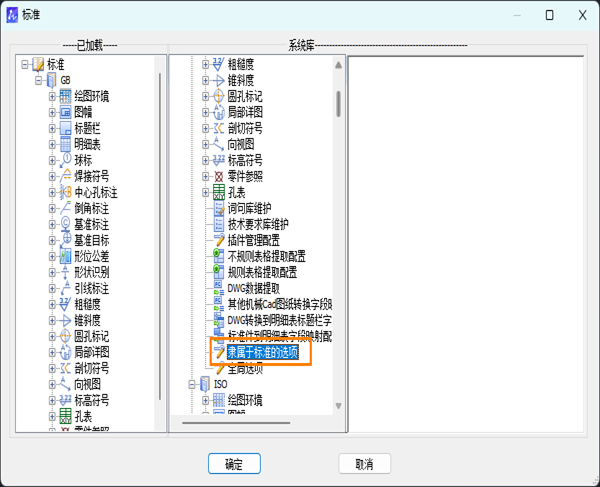Expand 绘图环境 under ISO

[x=205, y=401]
